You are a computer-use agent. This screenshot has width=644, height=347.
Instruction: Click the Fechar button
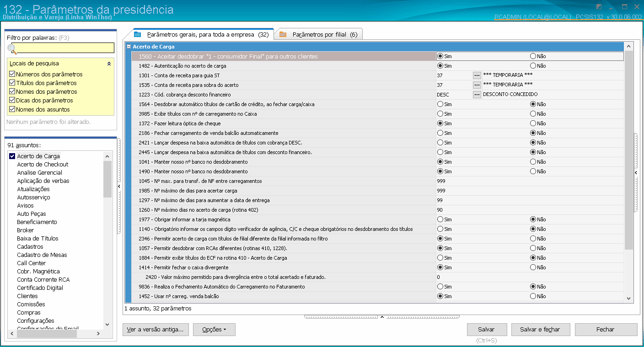coord(606,330)
